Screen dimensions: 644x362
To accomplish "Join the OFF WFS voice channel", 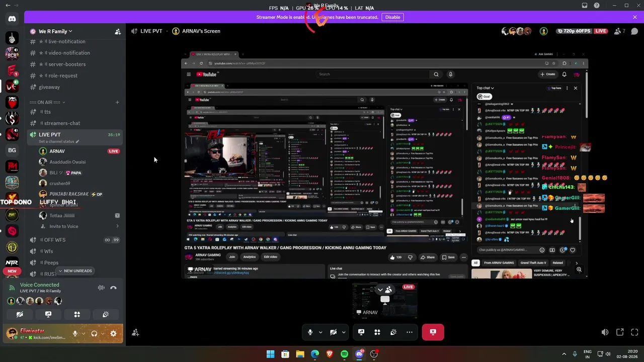I will pyautogui.click(x=74, y=240).
